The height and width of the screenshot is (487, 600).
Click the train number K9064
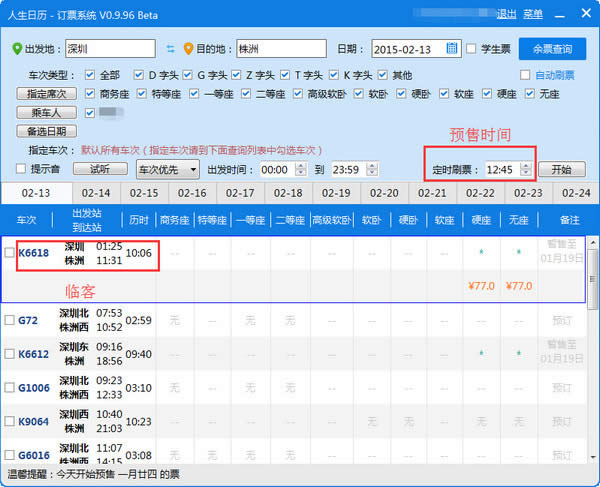(x=34, y=421)
